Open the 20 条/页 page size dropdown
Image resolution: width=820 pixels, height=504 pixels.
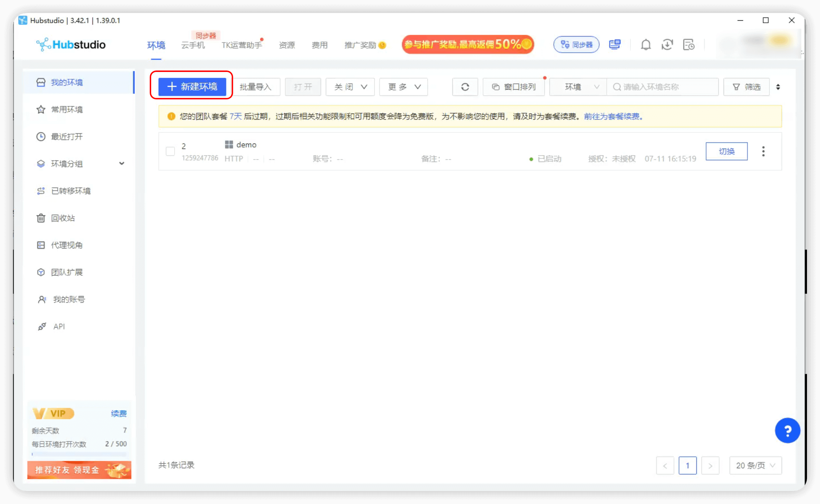click(755, 465)
